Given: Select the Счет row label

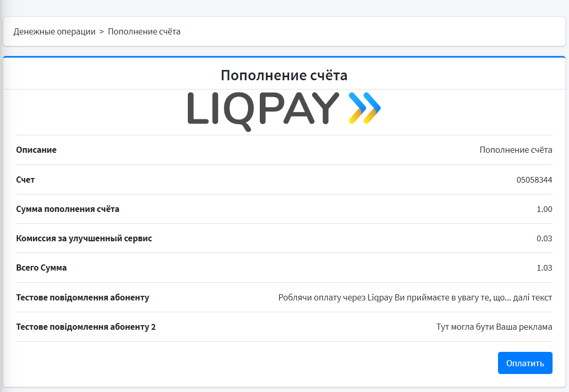Looking at the screenshot, I should click(x=26, y=180).
